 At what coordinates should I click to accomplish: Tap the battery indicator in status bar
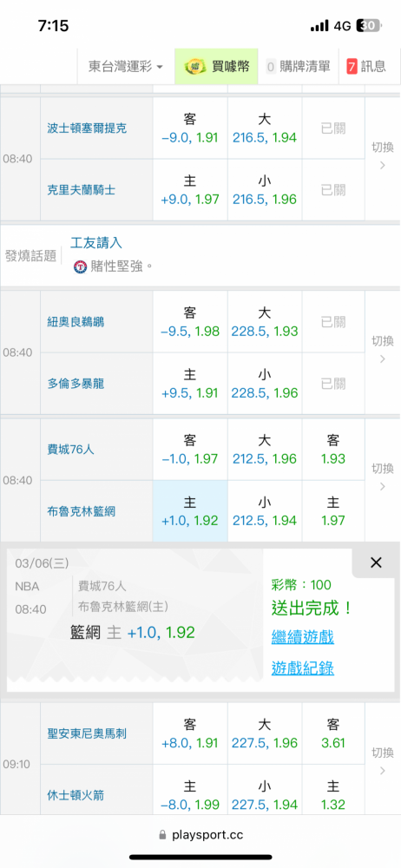point(368,25)
